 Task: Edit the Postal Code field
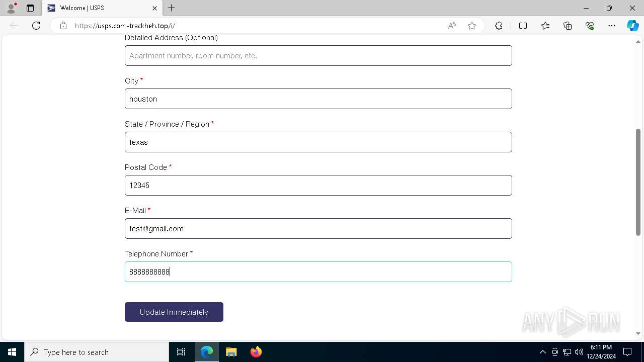pyautogui.click(x=318, y=185)
